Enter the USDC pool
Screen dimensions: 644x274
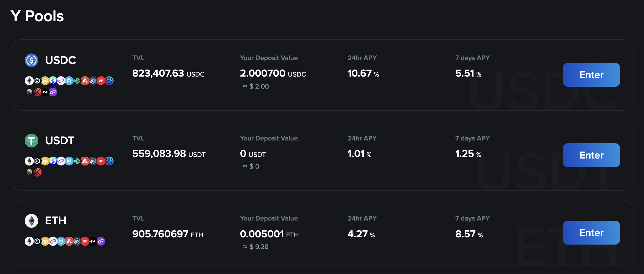pos(591,75)
